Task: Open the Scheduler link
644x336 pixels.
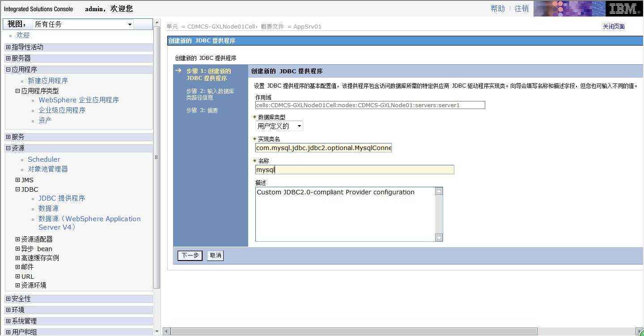Action: [44, 160]
